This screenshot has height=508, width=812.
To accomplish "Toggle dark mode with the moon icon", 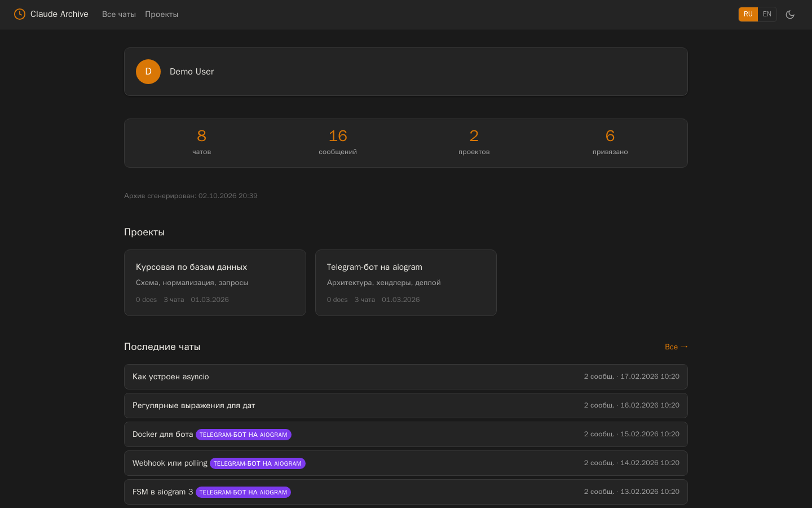I will coord(790,14).
